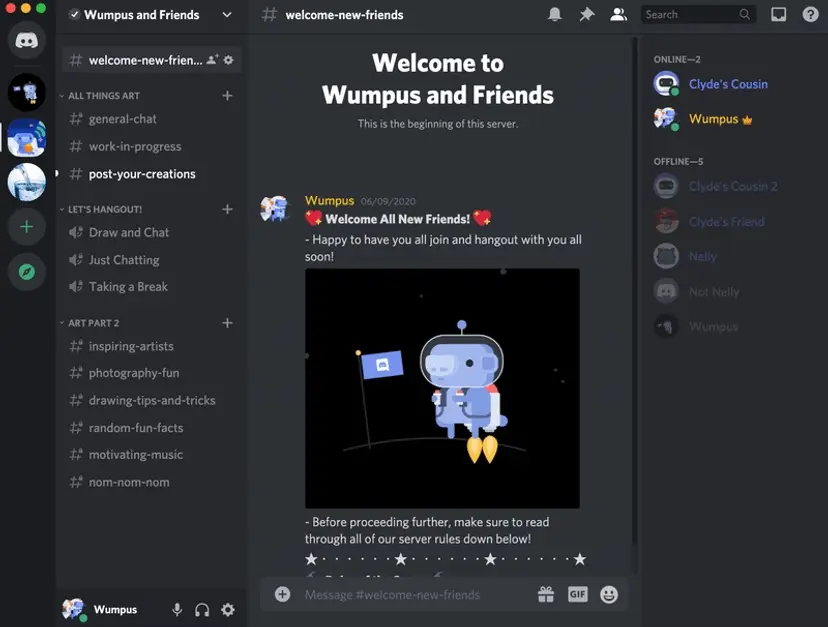Select Clyde's Cousin from the online members
The width and height of the screenshot is (828, 627).
coord(728,84)
